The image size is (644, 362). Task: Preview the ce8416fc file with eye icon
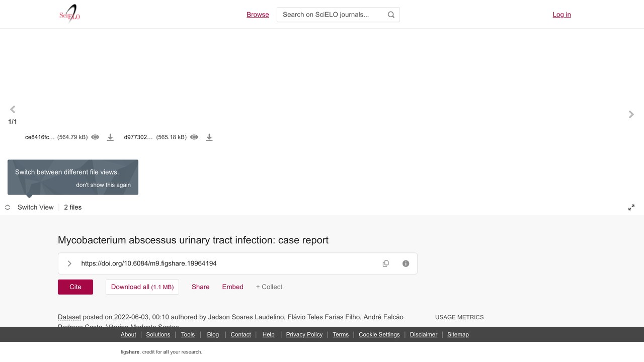(x=95, y=137)
